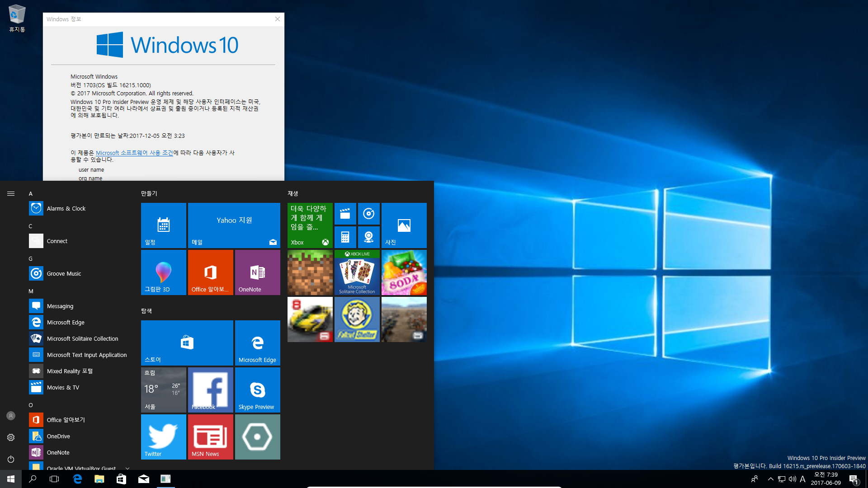Open the 일정 calendar tile

pyautogui.click(x=164, y=225)
